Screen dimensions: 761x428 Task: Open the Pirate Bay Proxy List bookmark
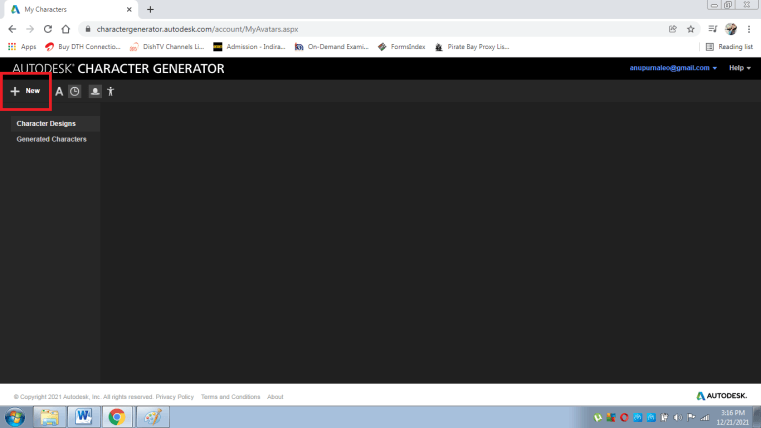(472, 47)
